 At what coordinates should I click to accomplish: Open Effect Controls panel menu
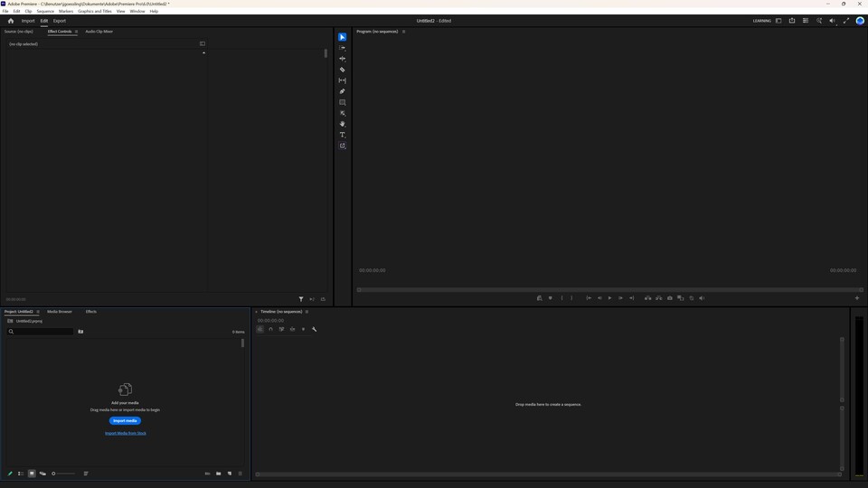click(76, 32)
